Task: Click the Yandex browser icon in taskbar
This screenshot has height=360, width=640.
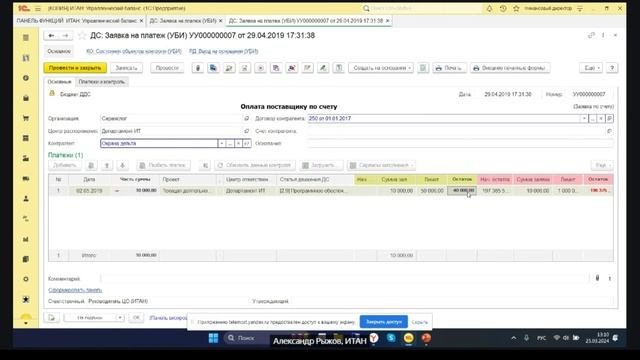Action: [373, 338]
